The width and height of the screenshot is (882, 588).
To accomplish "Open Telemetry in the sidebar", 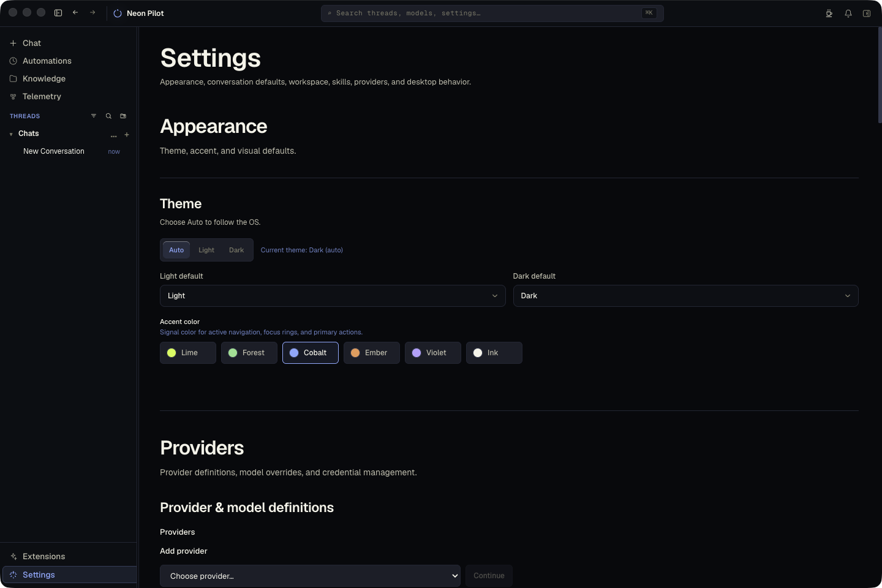I will 68,97.
